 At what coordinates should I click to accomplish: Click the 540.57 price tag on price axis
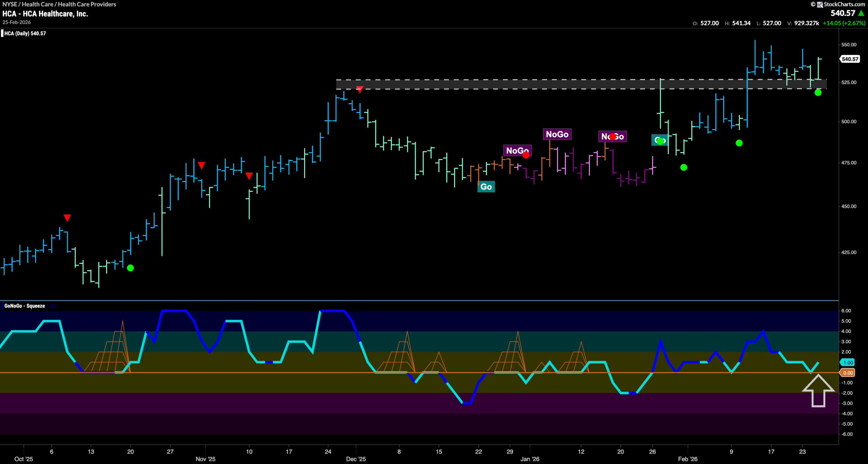click(x=850, y=59)
